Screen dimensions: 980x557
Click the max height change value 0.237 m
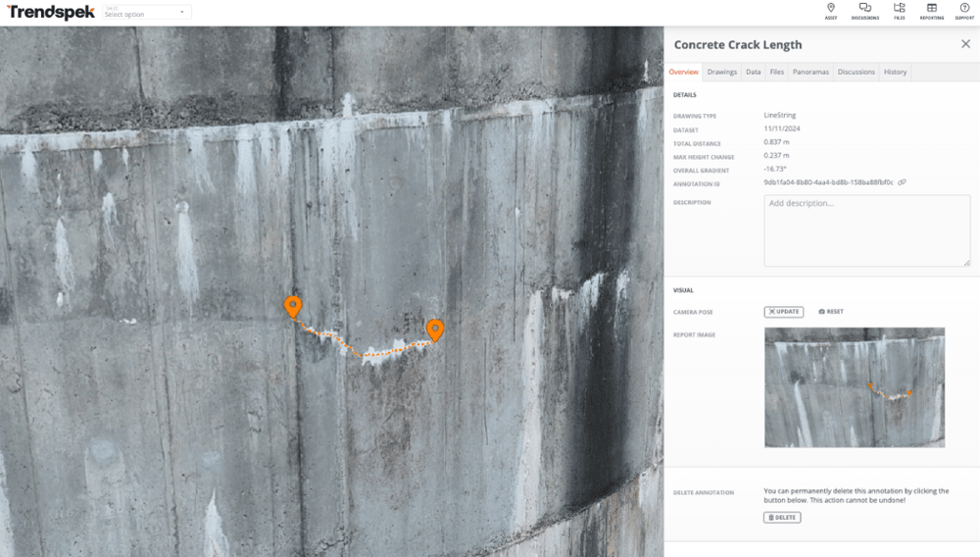click(776, 155)
